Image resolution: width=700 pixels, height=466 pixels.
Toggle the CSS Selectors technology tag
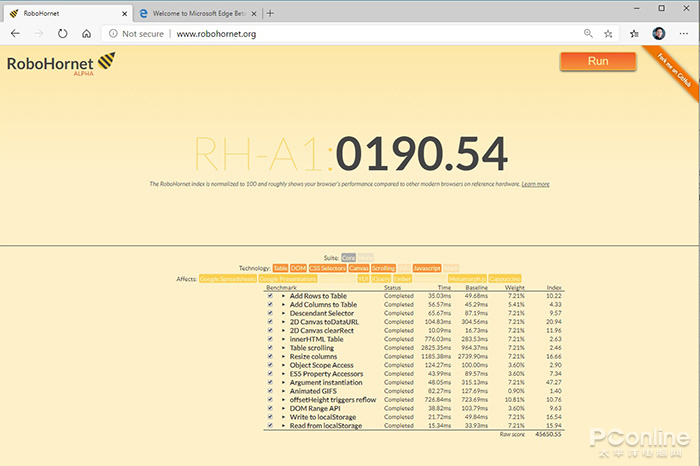click(328, 268)
